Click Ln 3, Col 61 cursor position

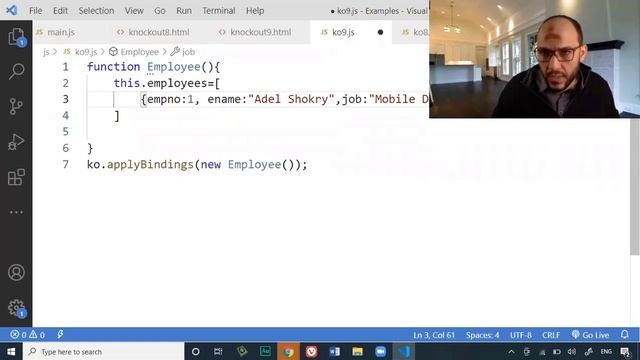point(434,335)
